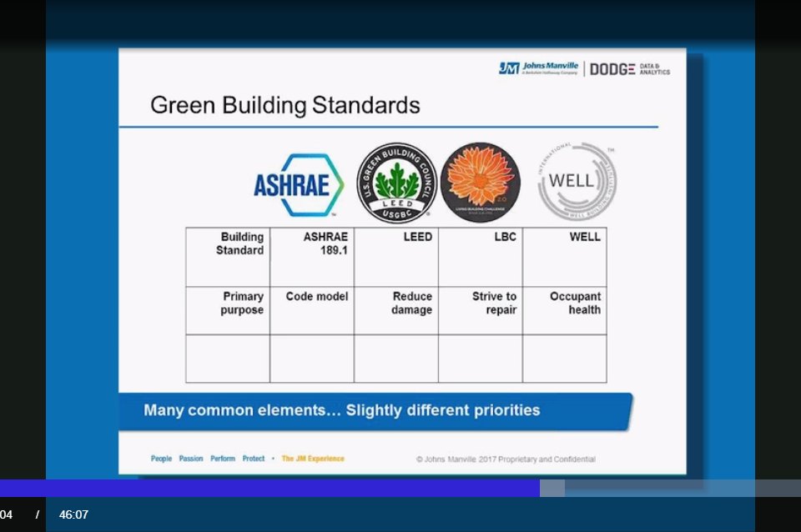The height and width of the screenshot is (532, 801).
Task: Select the 'Strive to repair' table cell
Action: [481, 311]
